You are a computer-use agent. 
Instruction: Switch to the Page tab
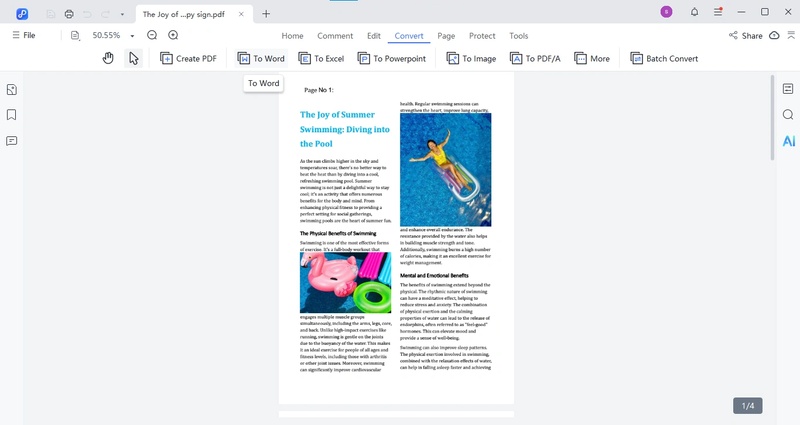coord(446,36)
